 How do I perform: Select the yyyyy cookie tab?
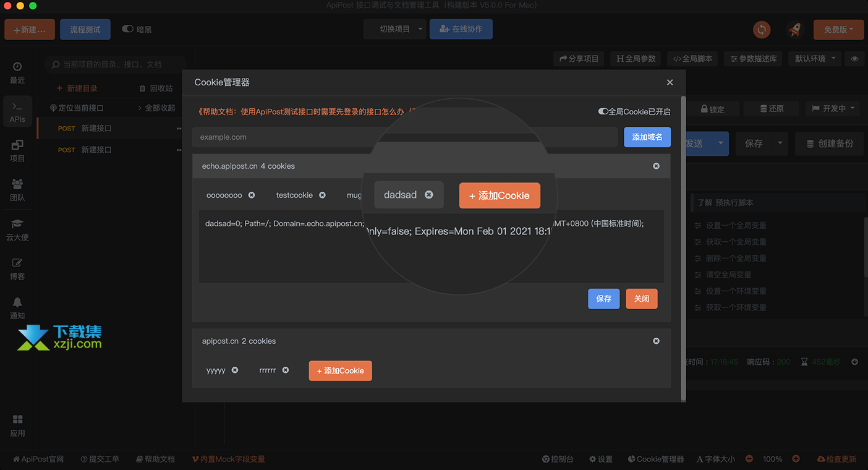[216, 370]
